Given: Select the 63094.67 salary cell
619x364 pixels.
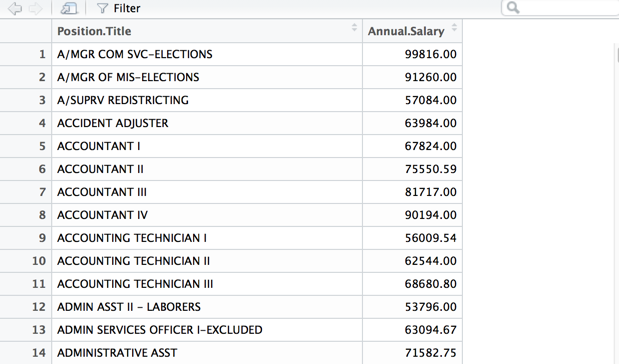Looking at the screenshot, I should point(413,330).
